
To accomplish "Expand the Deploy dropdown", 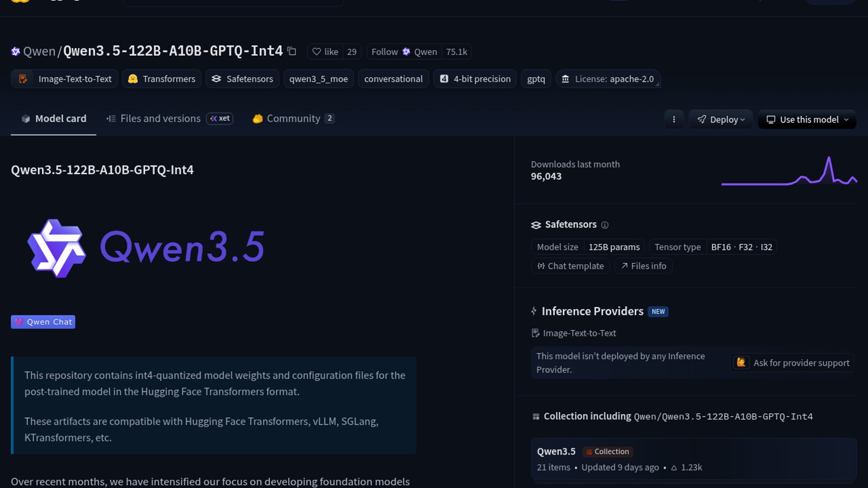I will pyautogui.click(x=721, y=119).
